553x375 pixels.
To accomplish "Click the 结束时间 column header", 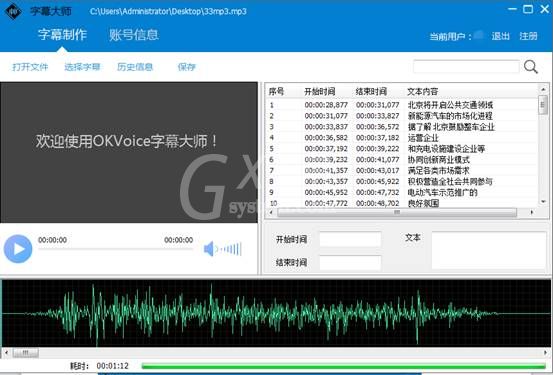I will (x=371, y=92).
